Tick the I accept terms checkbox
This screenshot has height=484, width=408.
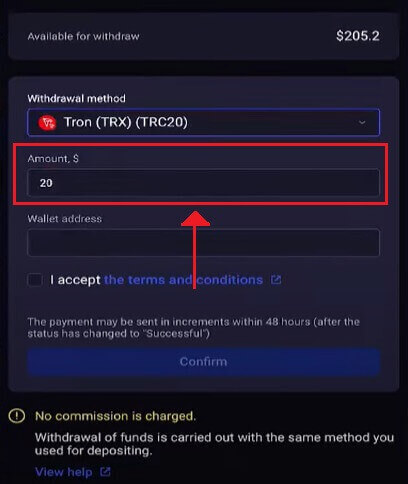(35, 280)
